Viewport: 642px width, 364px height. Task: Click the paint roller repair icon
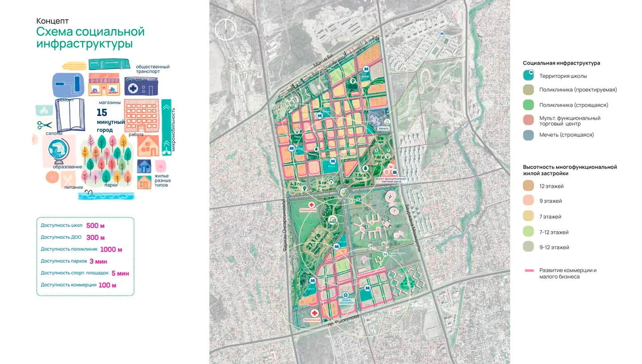pyautogui.click(x=67, y=85)
